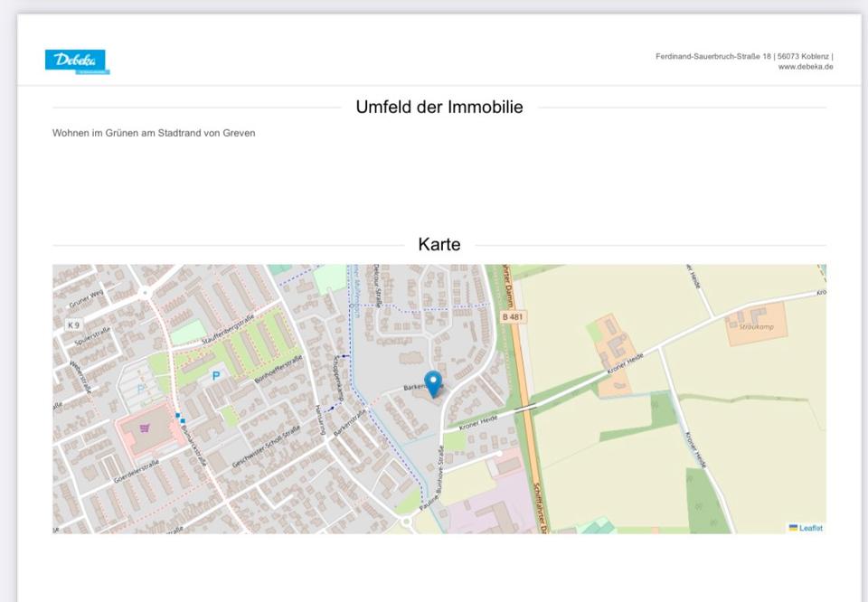Click the roundabout at Grüner Weg
868x602 pixels.
[x=145, y=293]
